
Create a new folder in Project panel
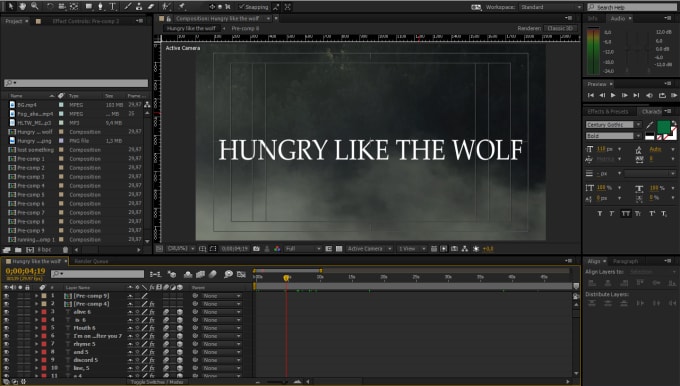point(18,250)
